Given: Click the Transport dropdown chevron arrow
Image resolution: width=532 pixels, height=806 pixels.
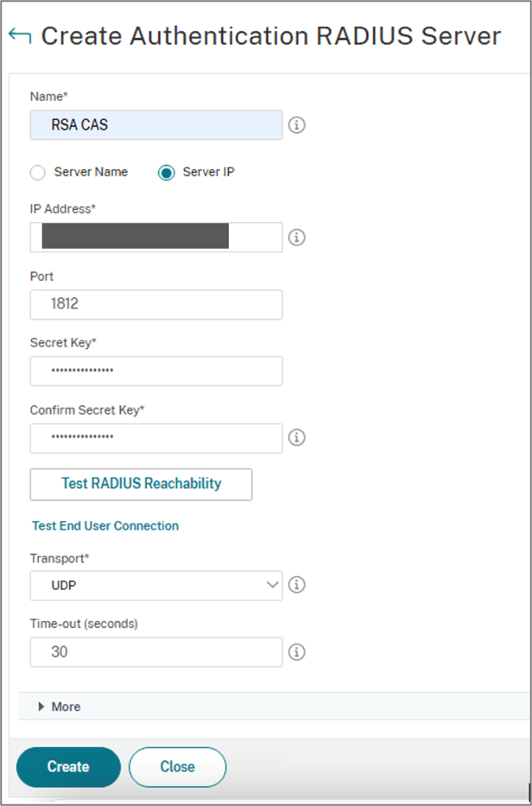Looking at the screenshot, I should tap(272, 585).
